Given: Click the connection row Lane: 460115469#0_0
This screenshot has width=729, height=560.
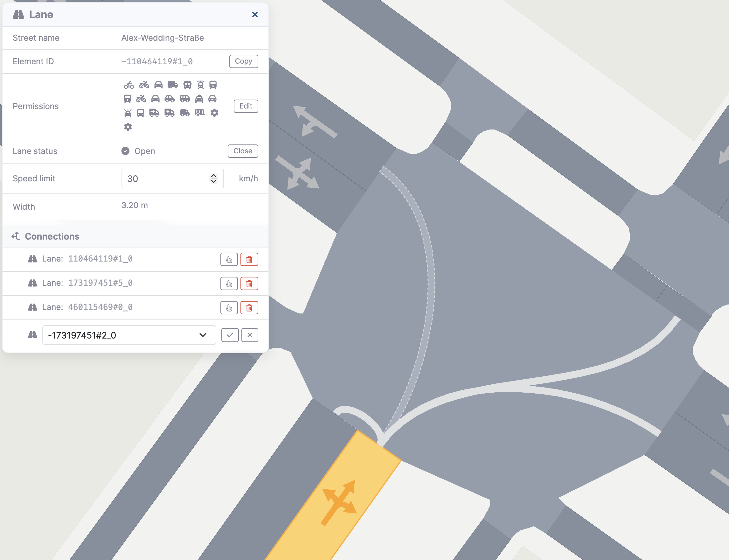Looking at the screenshot, I should point(135,308).
